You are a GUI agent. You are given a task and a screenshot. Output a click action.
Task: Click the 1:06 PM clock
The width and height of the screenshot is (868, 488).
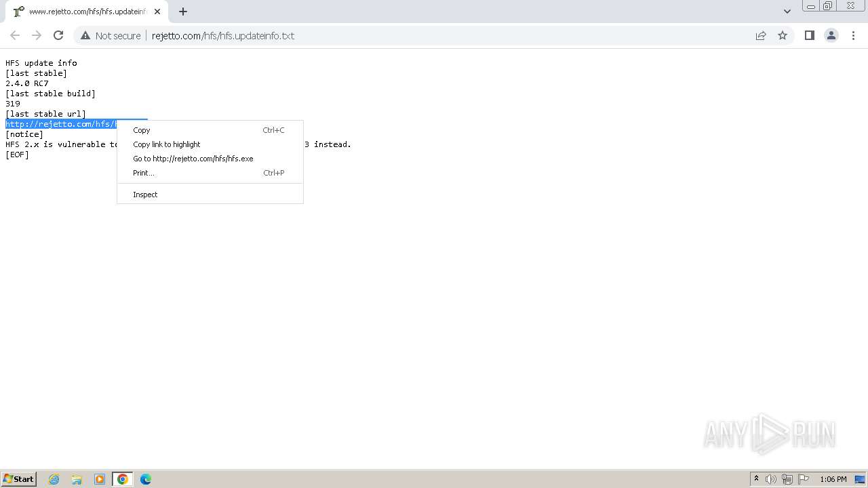pyautogui.click(x=833, y=479)
